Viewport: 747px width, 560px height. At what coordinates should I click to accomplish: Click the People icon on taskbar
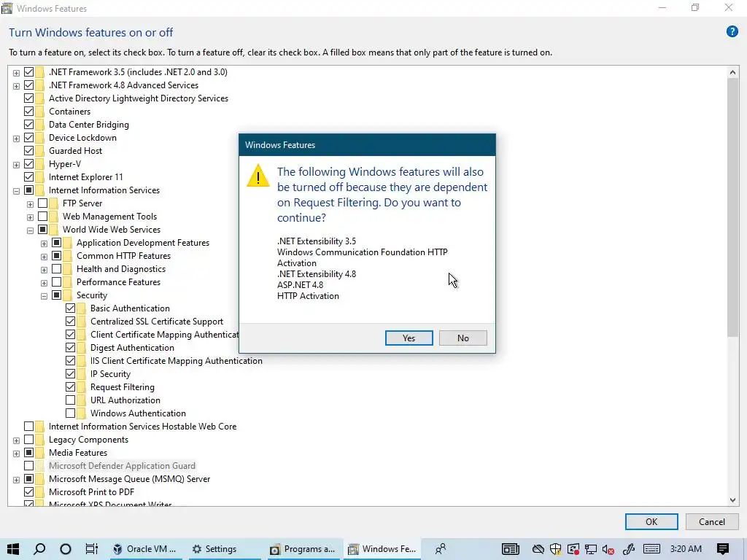pos(441,549)
